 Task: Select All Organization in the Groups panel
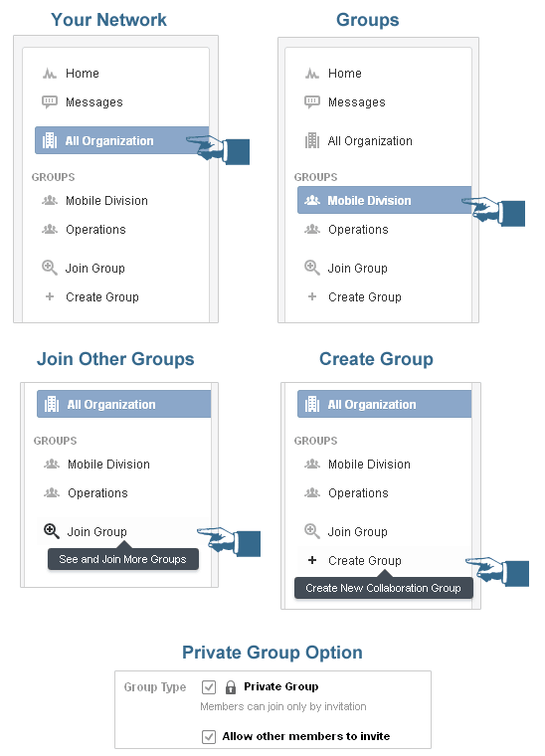coord(370,141)
